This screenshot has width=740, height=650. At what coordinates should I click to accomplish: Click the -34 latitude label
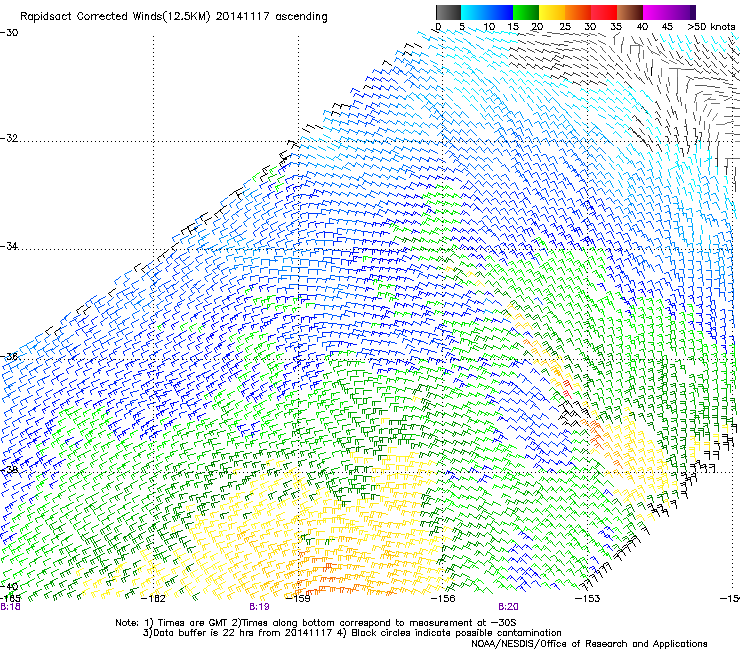9,246
